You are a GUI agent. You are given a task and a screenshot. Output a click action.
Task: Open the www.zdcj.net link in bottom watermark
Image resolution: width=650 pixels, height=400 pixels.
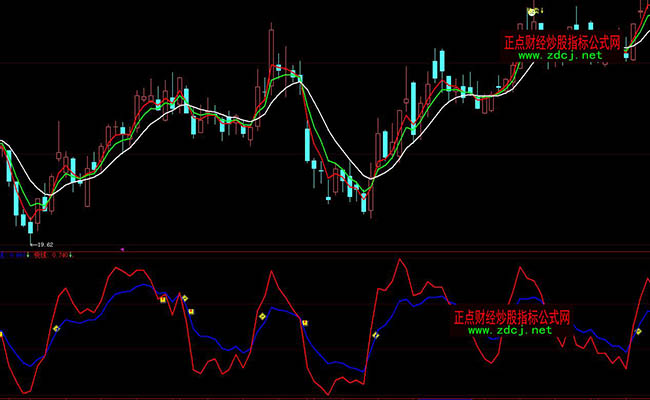tap(510, 330)
